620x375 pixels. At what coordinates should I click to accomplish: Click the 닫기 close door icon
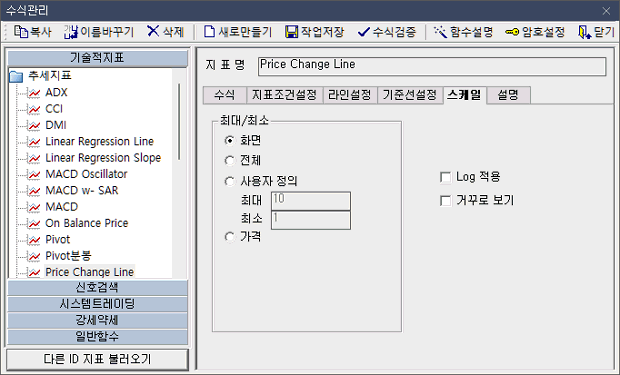point(584,32)
